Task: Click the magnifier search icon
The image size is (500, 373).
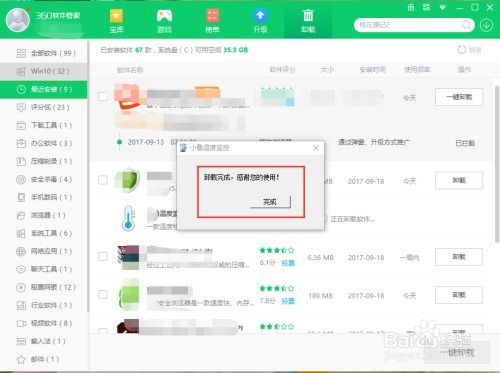Action: [x=466, y=25]
